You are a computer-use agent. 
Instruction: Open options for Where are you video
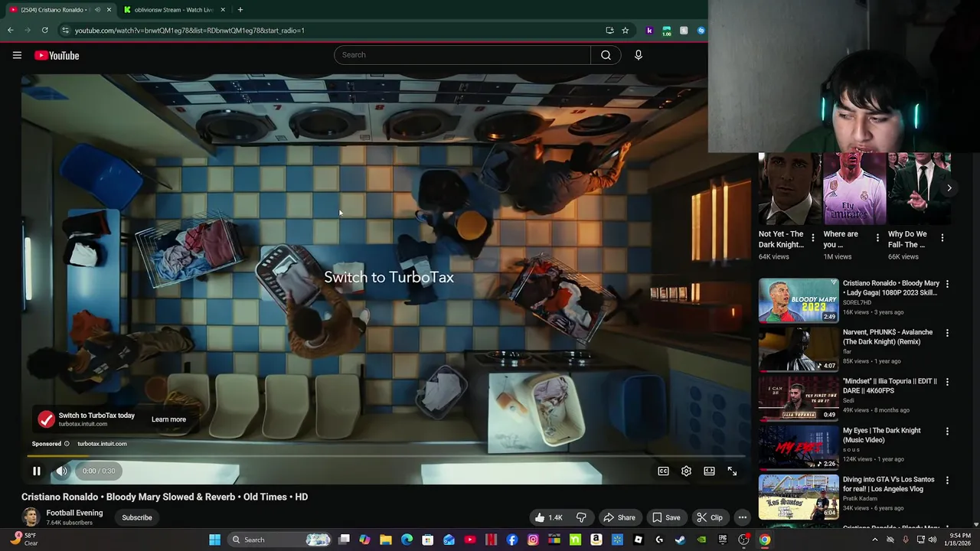[x=877, y=238]
